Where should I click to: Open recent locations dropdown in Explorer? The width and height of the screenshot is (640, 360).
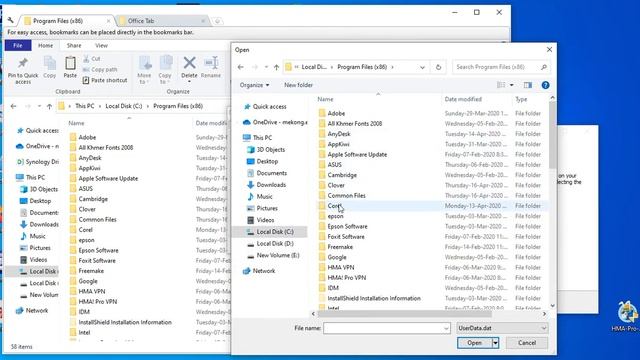pos(39,106)
